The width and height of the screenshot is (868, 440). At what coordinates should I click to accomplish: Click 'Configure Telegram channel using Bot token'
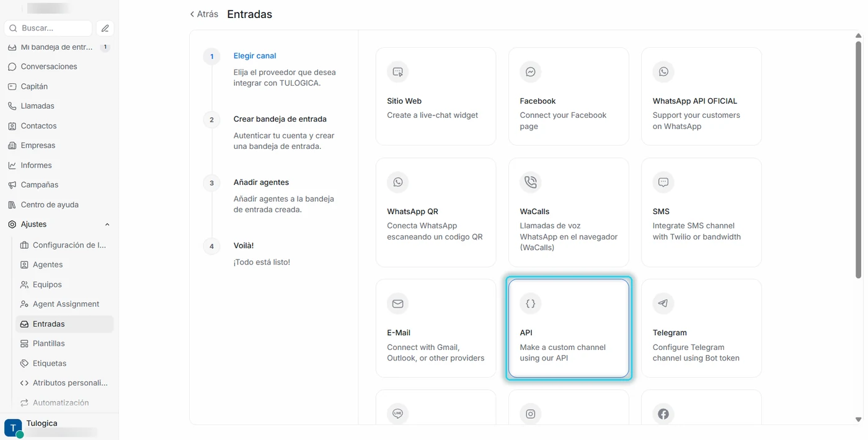tap(696, 353)
